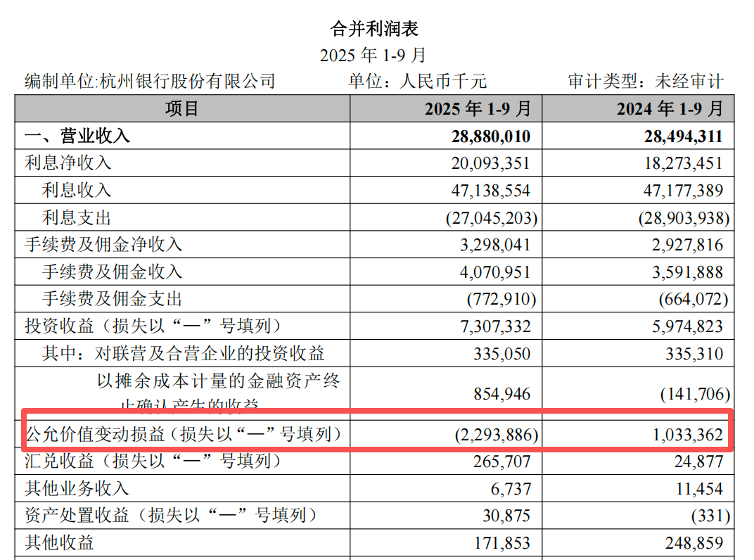The height and width of the screenshot is (560, 754).
Task: Select the 项目 column header
Action: coord(182,108)
